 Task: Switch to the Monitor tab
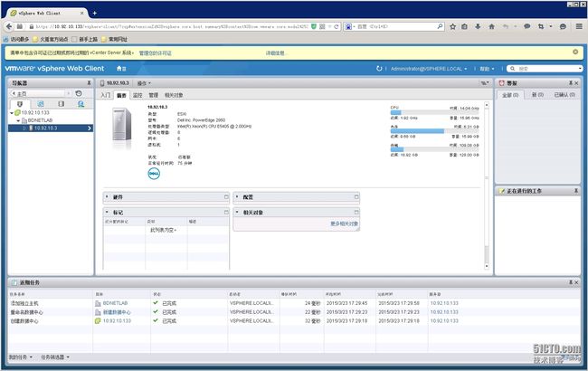(x=138, y=95)
